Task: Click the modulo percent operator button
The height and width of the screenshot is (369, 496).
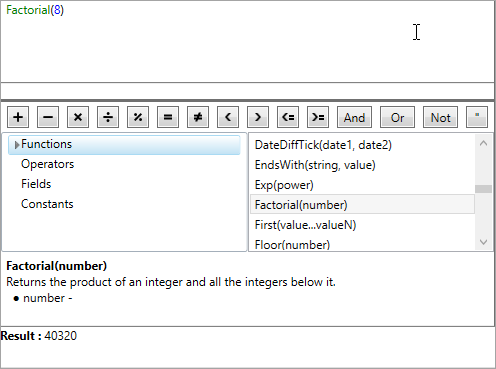Action: 138,117
